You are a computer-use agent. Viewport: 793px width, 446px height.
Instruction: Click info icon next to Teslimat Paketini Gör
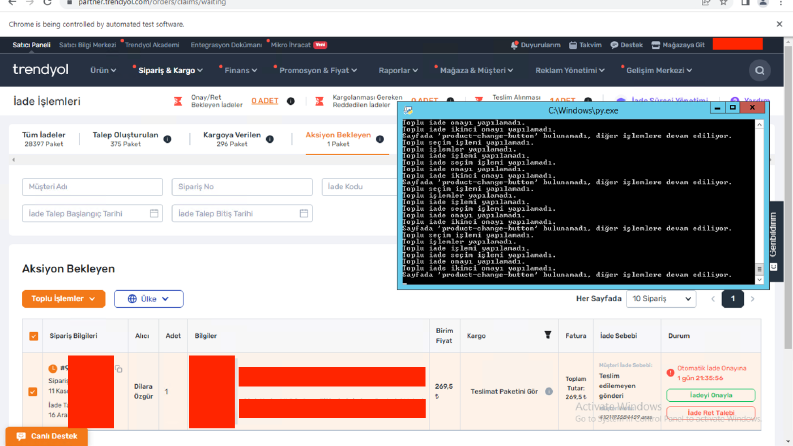(549, 391)
